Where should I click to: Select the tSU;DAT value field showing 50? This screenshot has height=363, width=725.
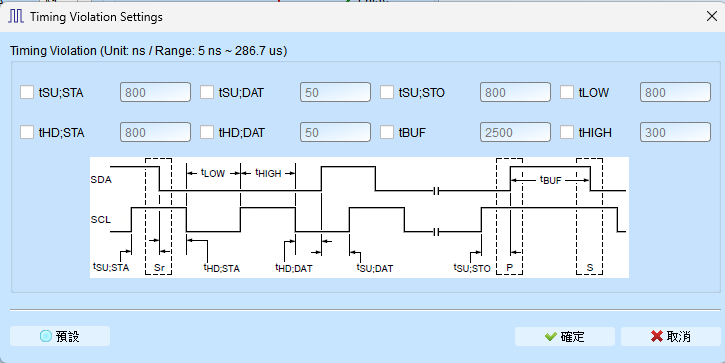coord(335,92)
